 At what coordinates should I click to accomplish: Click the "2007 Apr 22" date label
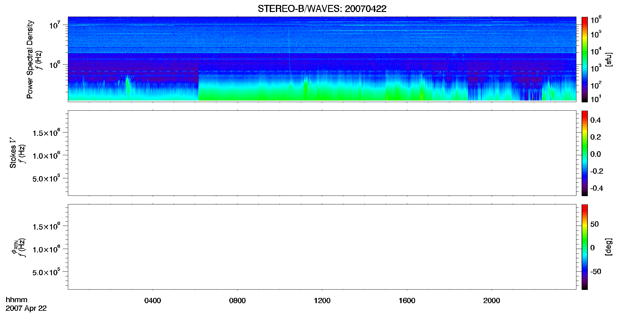pyautogui.click(x=26, y=308)
